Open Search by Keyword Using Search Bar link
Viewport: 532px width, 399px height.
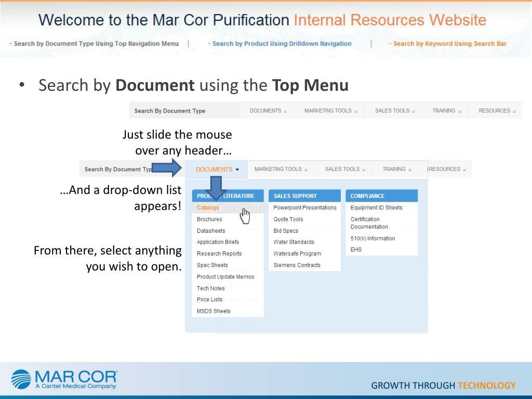pyautogui.click(x=450, y=44)
